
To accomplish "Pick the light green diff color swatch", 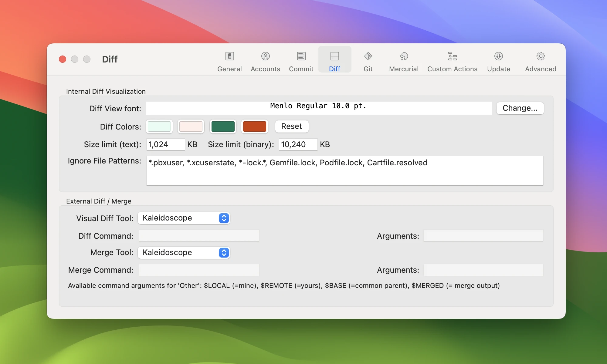I will [159, 126].
